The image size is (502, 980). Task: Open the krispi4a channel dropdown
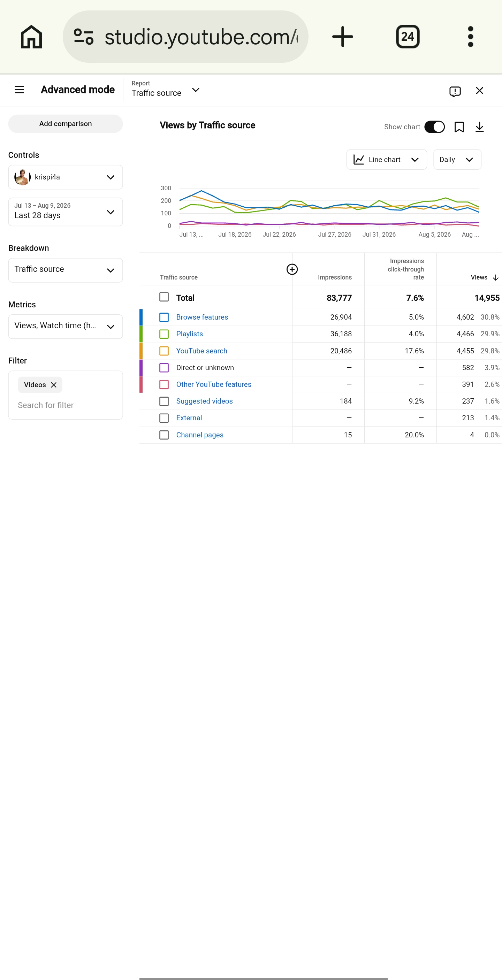[x=66, y=177]
